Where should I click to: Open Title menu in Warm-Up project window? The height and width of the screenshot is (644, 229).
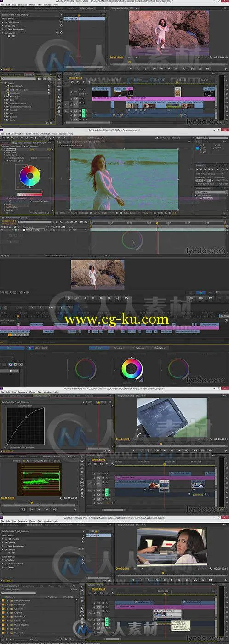[x=39, y=521]
